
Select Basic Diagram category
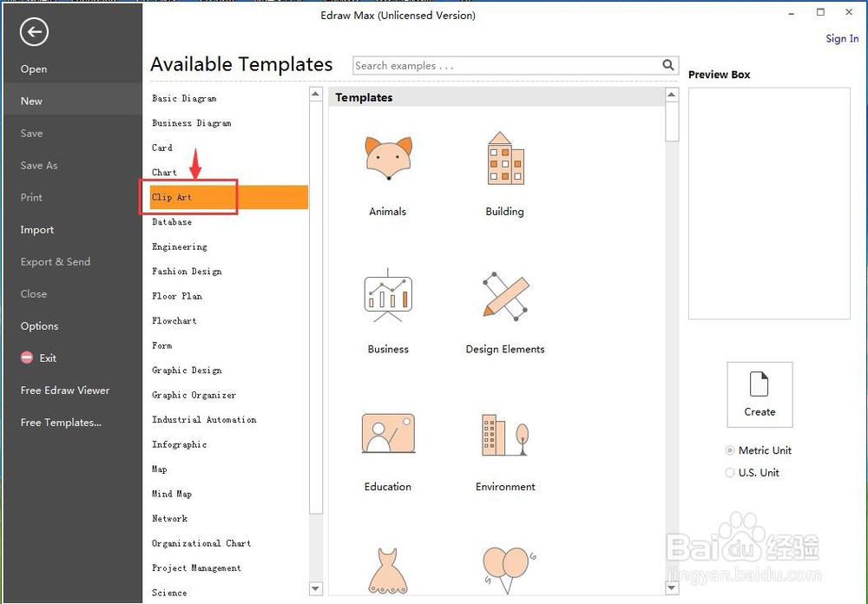tap(184, 99)
